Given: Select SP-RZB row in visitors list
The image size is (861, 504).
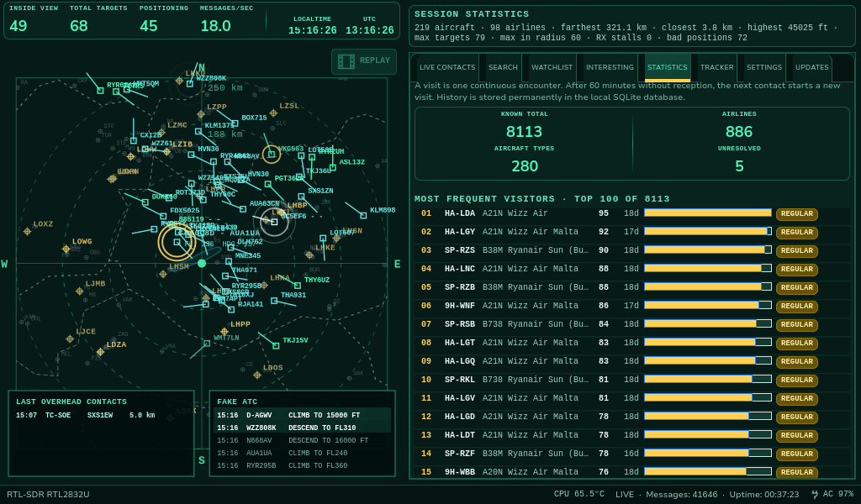Looking at the screenshot, I should tap(631, 287).
